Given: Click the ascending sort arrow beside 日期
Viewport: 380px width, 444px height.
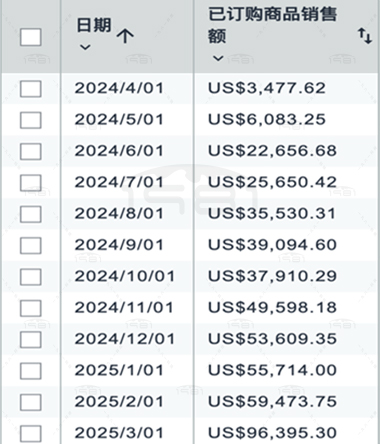Looking at the screenshot, I should point(125,36).
